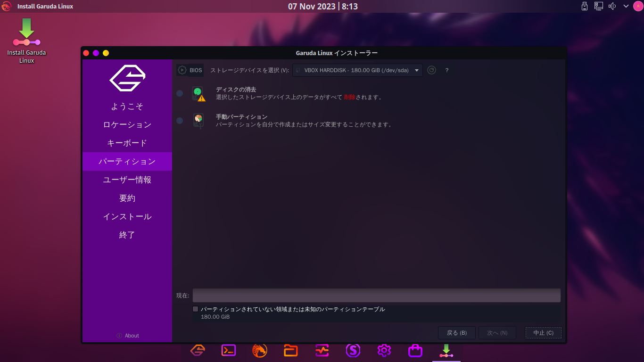Click the red 削除 warning word

(x=350, y=97)
